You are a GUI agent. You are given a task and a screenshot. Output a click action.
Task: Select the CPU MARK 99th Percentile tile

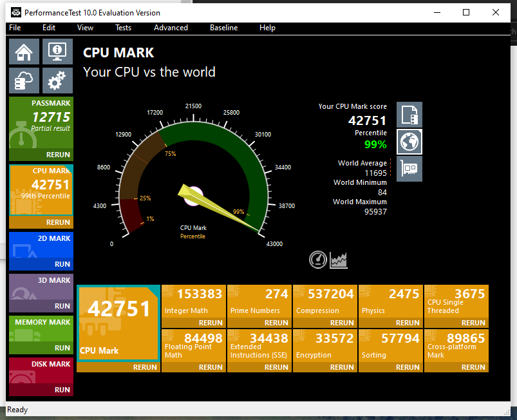tap(41, 191)
